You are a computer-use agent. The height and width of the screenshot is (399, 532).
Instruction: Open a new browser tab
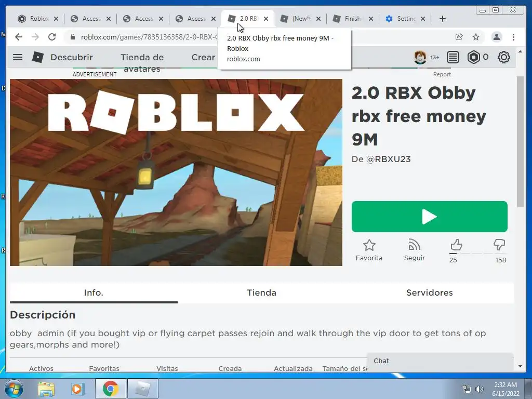point(443,19)
